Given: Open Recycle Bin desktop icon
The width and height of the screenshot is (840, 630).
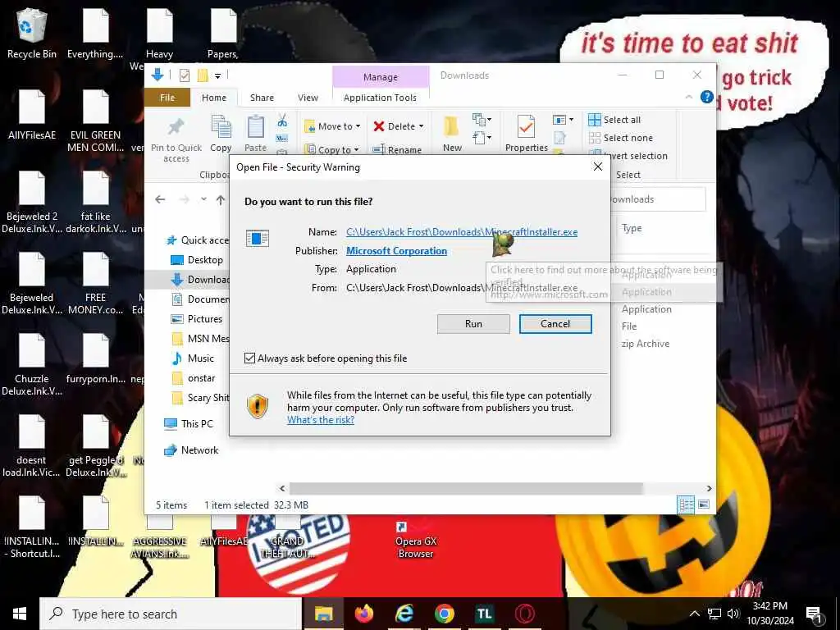Looking at the screenshot, I should [x=32, y=34].
